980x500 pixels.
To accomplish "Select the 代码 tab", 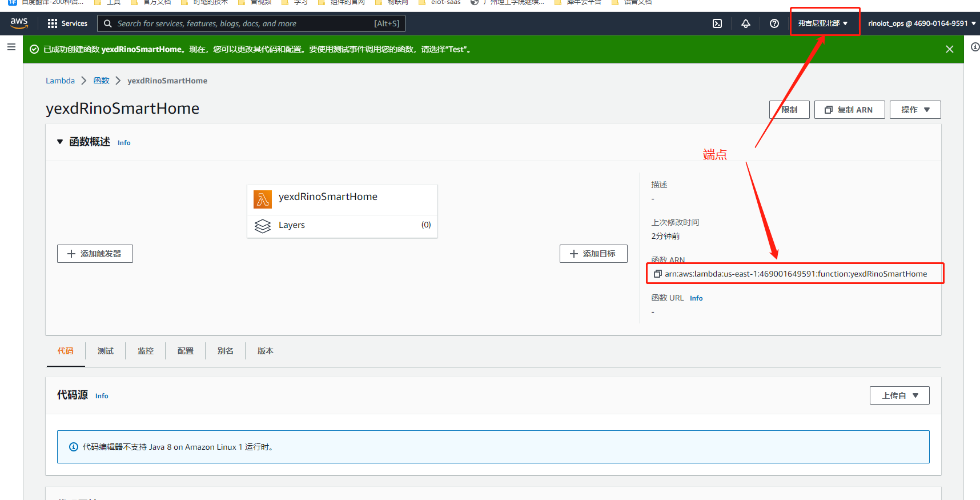I will point(65,351).
